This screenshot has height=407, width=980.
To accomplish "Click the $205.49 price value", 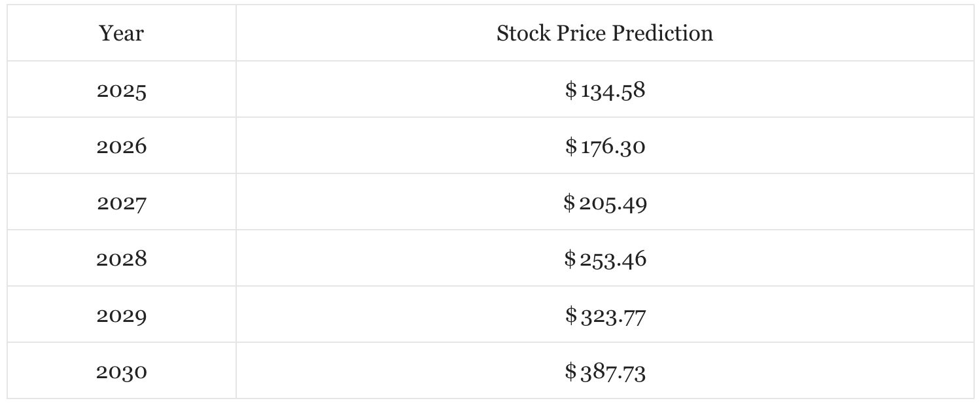I will click(x=605, y=203).
